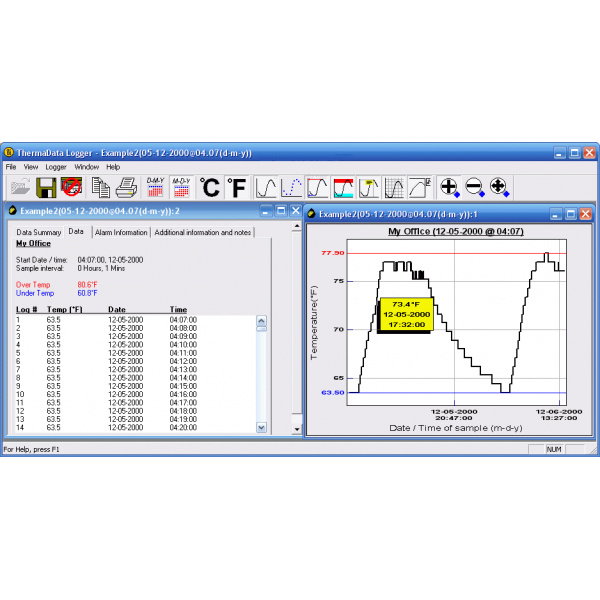The width and height of the screenshot is (600, 600).
Task: Click the log list scroll up arrow
Action: (262, 323)
